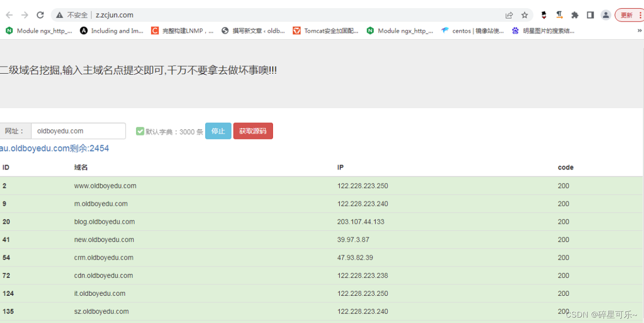
Task: Select new.oldboyedu.com in the table
Action: (104, 240)
